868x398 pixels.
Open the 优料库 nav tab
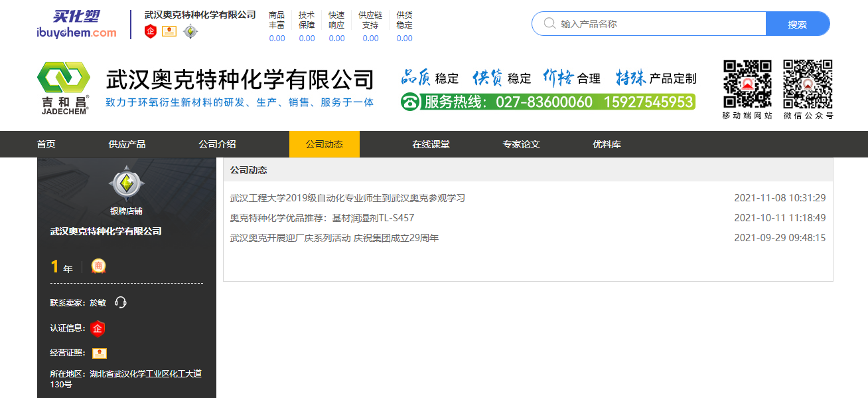(607, 144)
